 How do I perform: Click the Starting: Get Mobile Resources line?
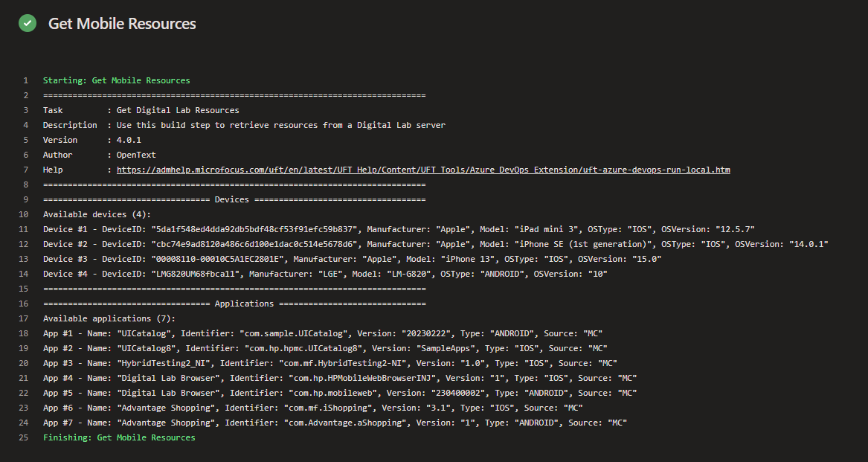point(116,80)
